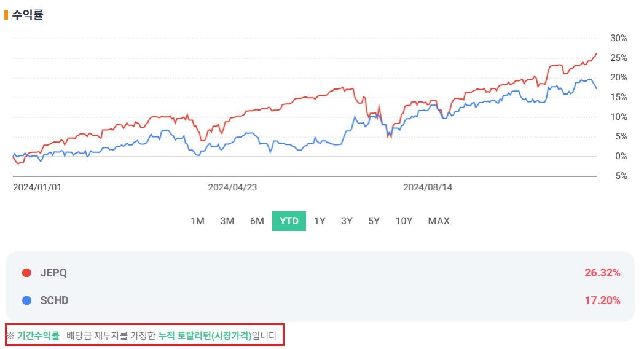644x349 pixels.
Task: Click the -5% y-axis label
Action: (620, 176)
